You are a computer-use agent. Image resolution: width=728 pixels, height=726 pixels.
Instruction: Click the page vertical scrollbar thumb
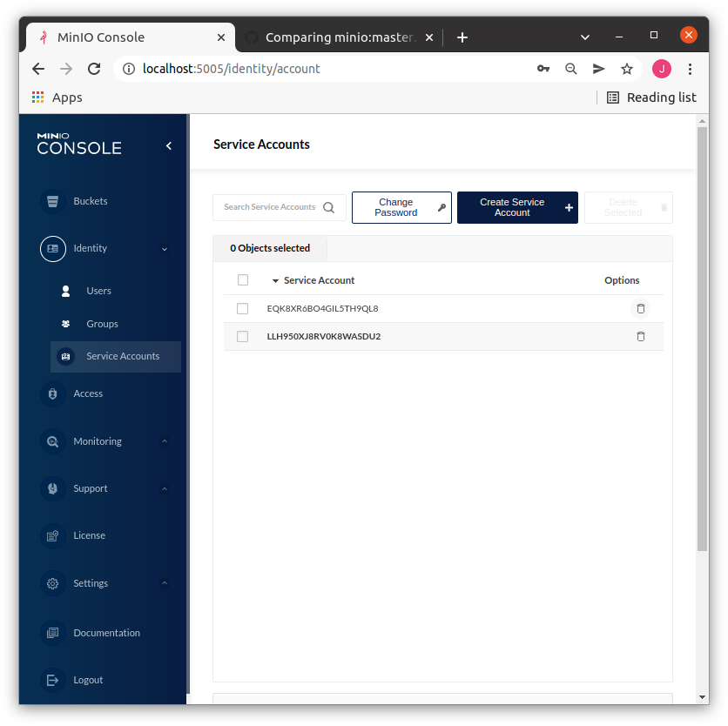(702, 339)
